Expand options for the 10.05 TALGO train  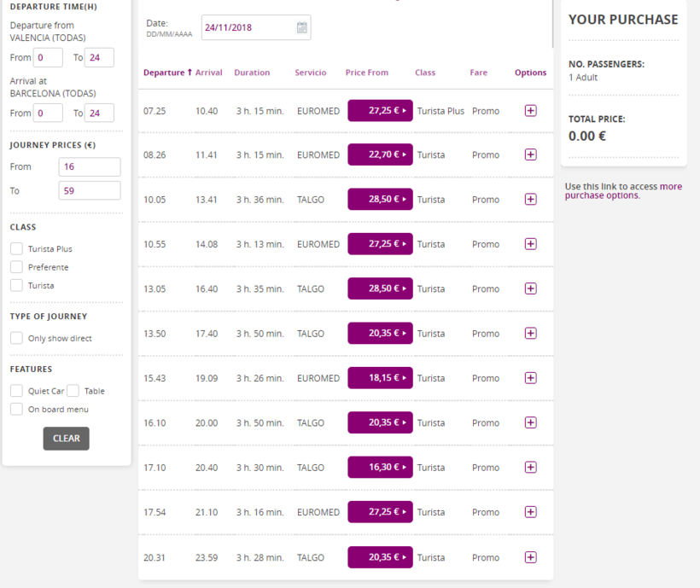click(530, 199)
